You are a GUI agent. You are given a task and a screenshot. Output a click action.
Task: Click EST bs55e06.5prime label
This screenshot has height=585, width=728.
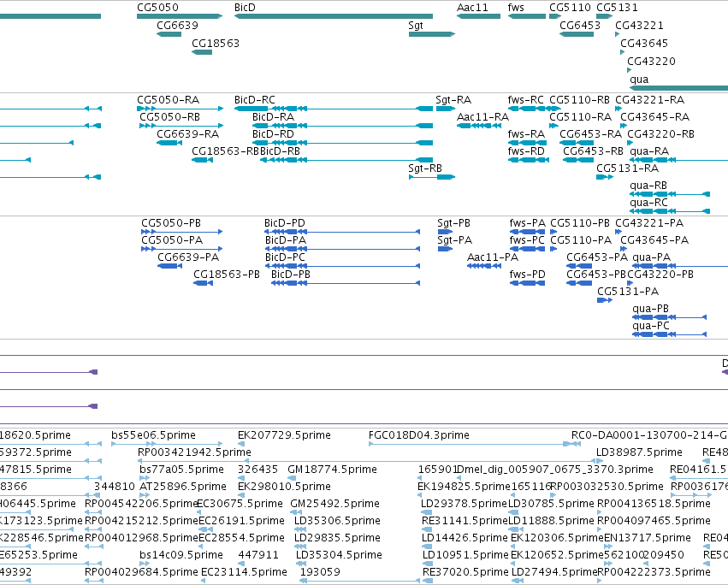(153, 435)
